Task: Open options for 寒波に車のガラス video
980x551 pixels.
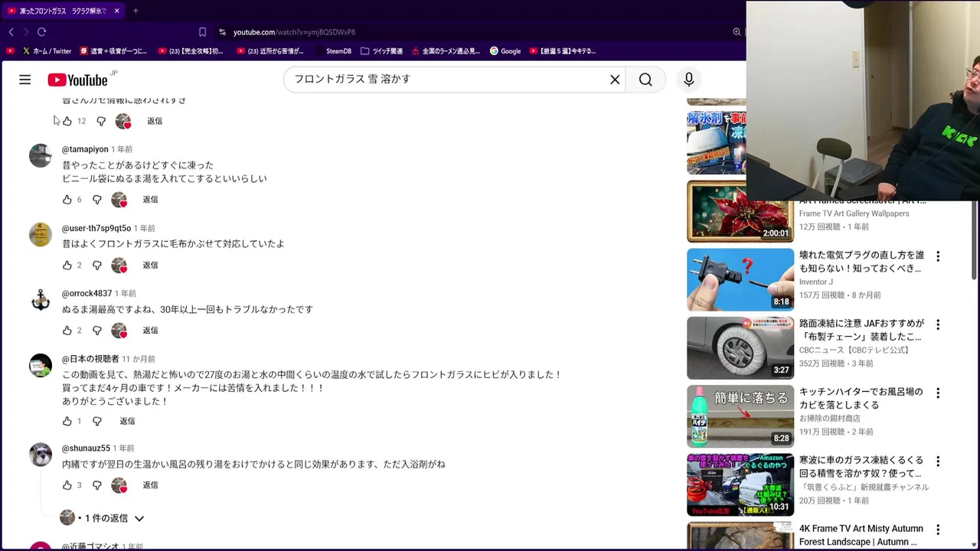Action: tap(938, 461)
